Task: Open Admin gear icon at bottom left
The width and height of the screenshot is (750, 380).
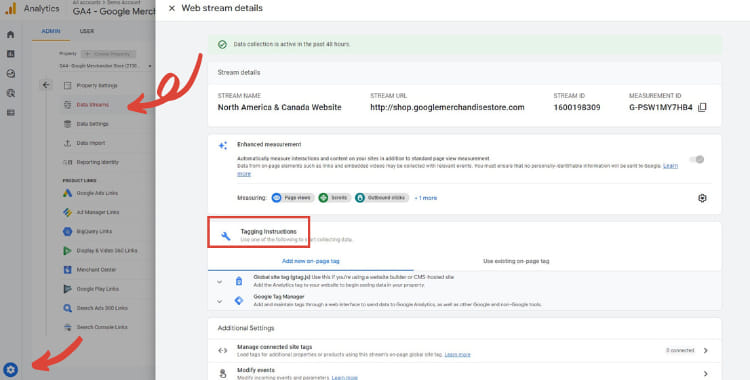Action: pos(11,369)
